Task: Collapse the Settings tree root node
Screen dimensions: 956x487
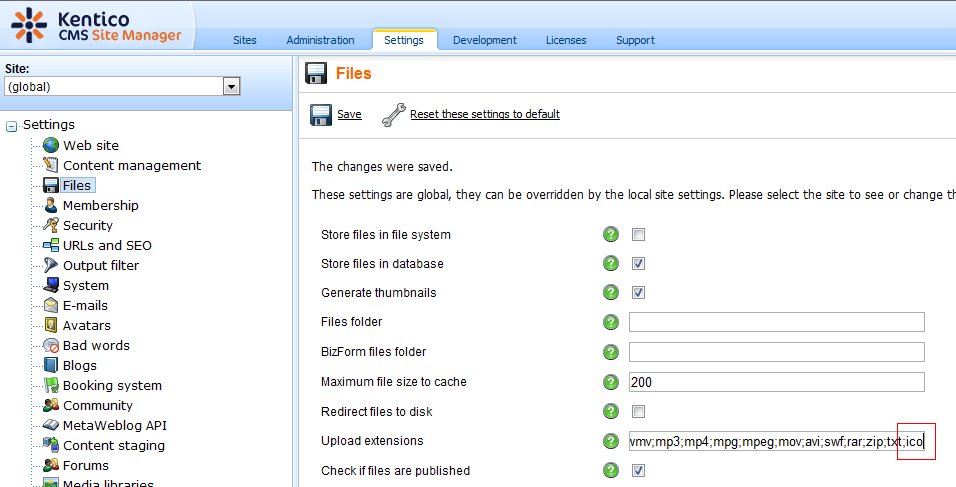Action: point(12,127)
